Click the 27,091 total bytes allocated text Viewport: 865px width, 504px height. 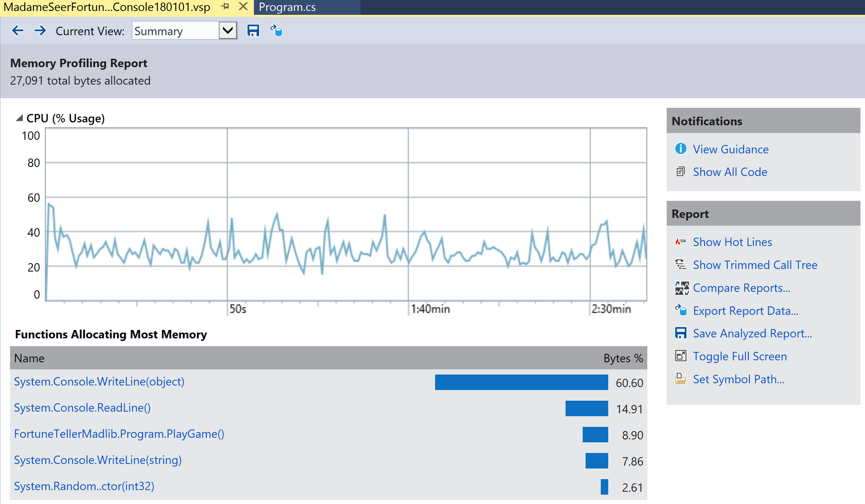pos(80,81)
